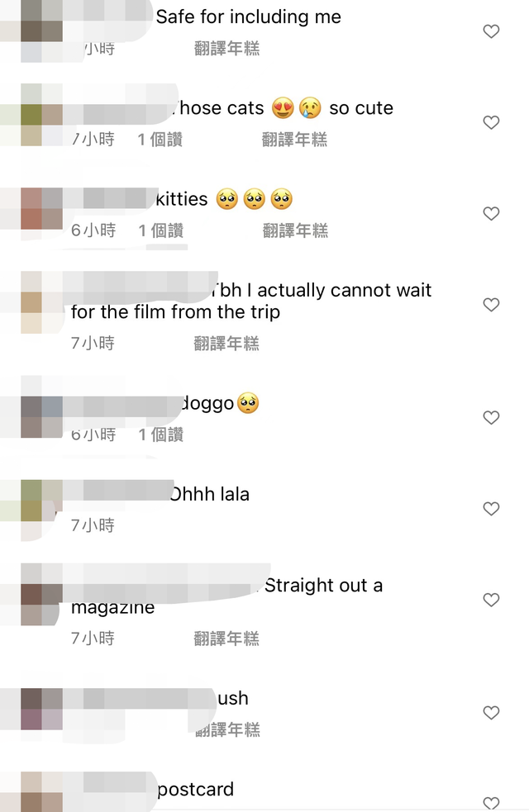This screenshot has width=529, height=812.
Task: Translate the "Straight out a magazine" comment
Action: click(x=226, y=639)
